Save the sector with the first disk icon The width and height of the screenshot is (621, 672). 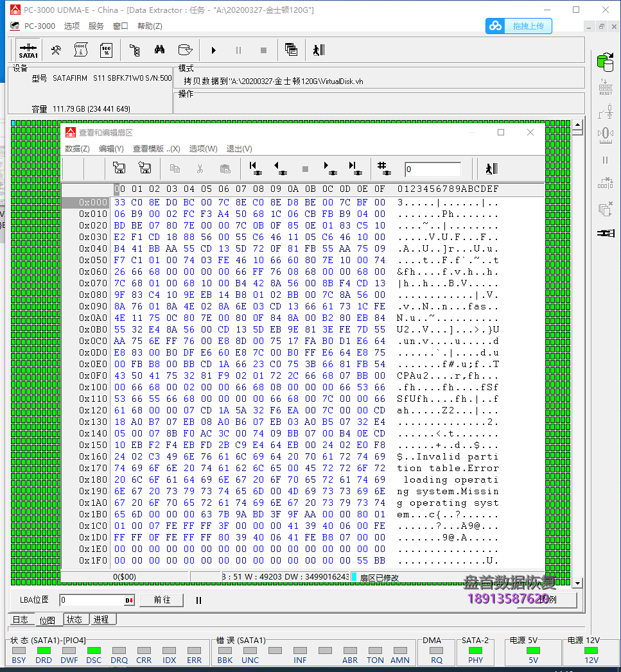[119, 168]
